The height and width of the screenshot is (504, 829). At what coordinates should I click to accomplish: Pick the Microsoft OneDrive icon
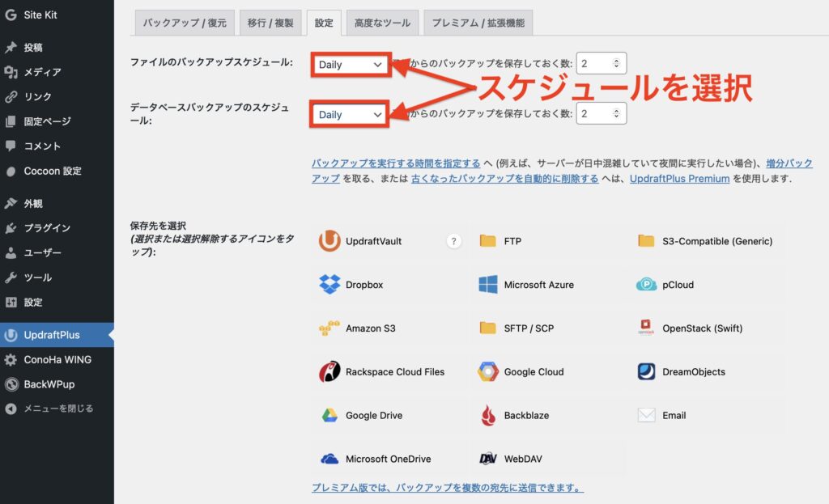pos(329,459)
